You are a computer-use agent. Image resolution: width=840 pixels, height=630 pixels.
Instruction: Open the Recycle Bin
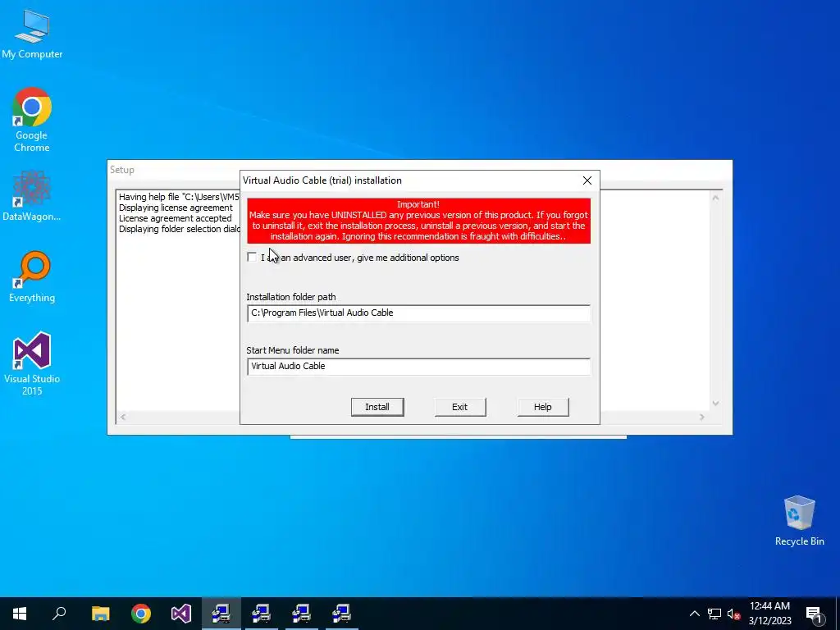(799, 521)
